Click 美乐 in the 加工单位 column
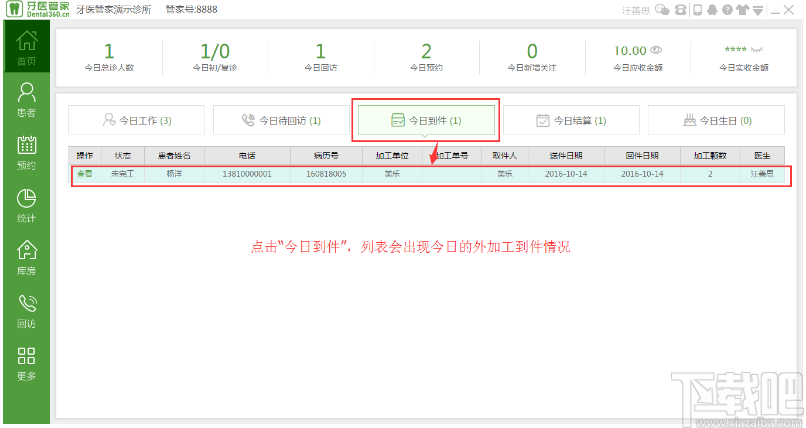Image resolution: width=806 pixels, height=428 pixels. (392, 174)
